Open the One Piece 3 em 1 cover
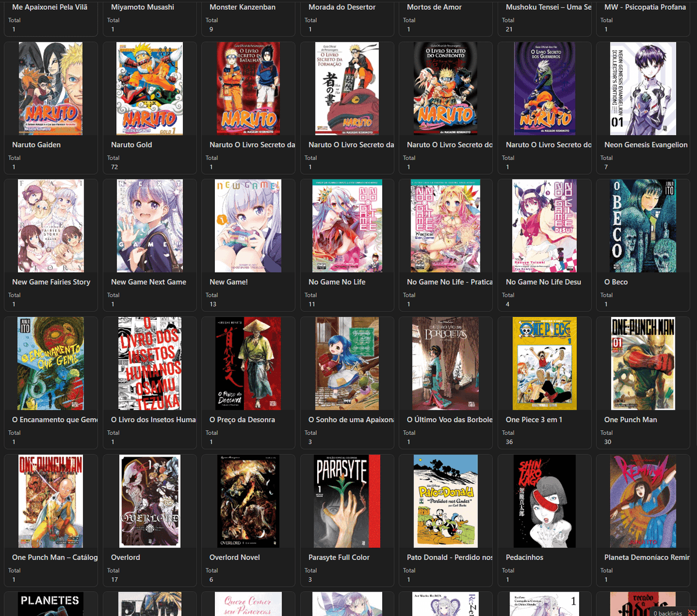The width and height of the screenshot is (697, 616). 544,363
